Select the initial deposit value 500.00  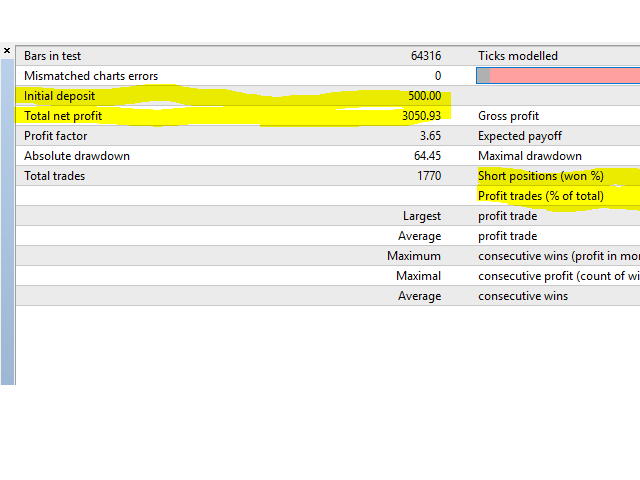[x=424, y=96]
